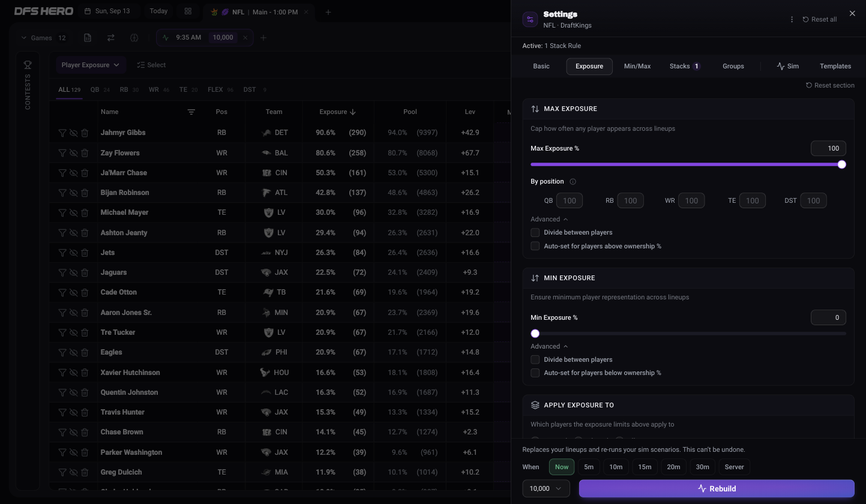The image size is (866, 504).
Task: Collapse Advanced options under Min Exposure
Action: click(549, 346)
